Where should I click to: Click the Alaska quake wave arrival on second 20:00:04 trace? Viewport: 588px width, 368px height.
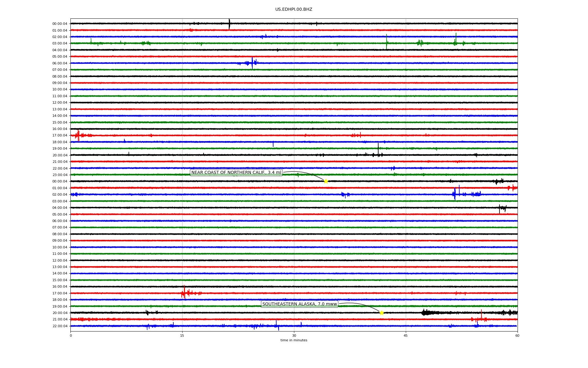tap(426, 312)
